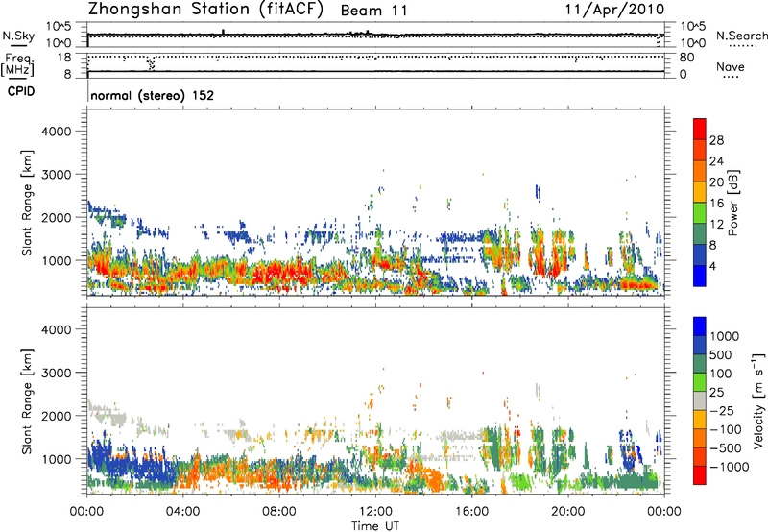Click the left "10^5" sky noise axis value
This screenshot has width=768, height=532.
point(59,27)
